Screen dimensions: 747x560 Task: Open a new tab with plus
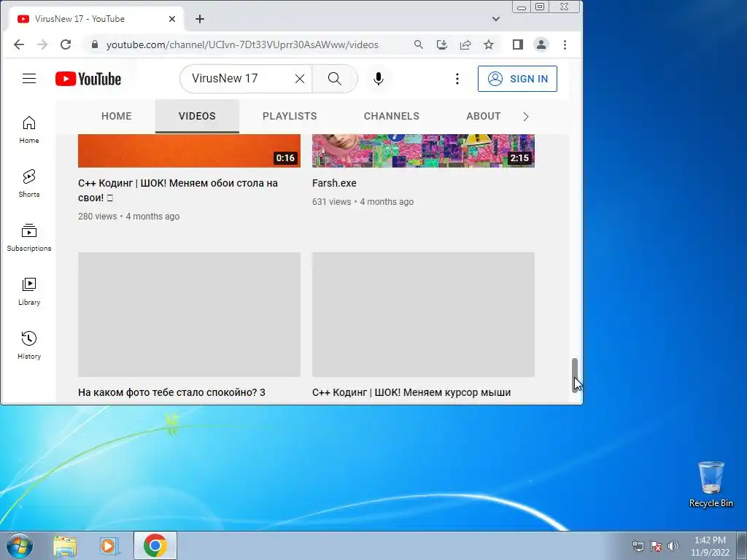coord(200,19)
